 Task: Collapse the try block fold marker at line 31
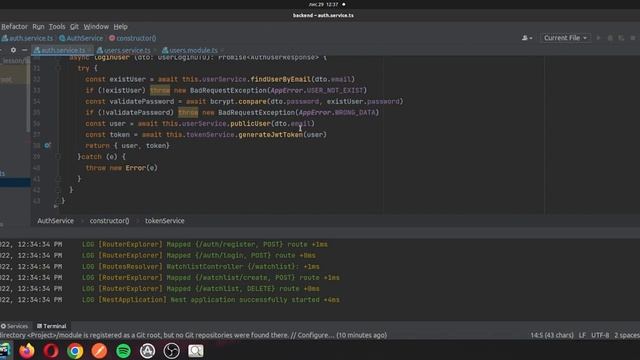pyautogui.click(x=58, y=68)
